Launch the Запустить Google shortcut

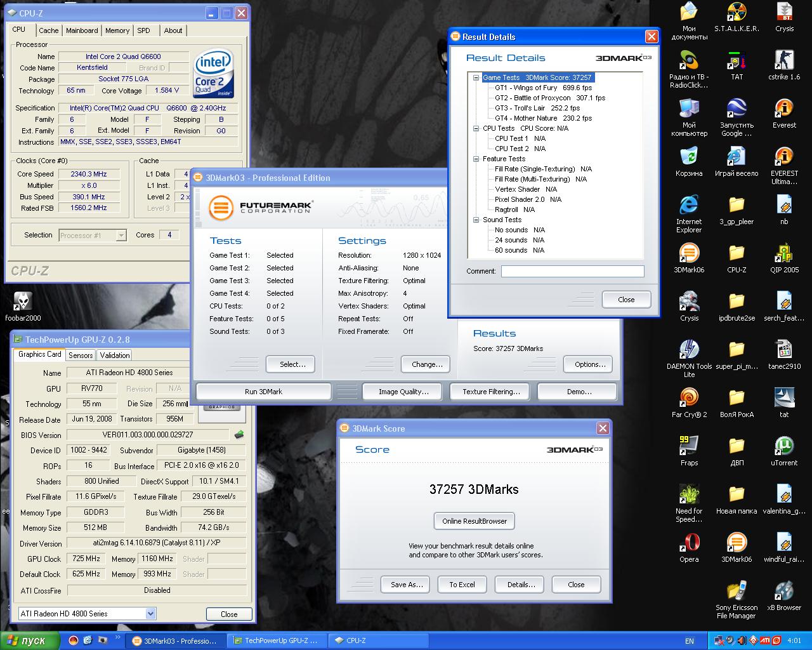coord(737,118)
